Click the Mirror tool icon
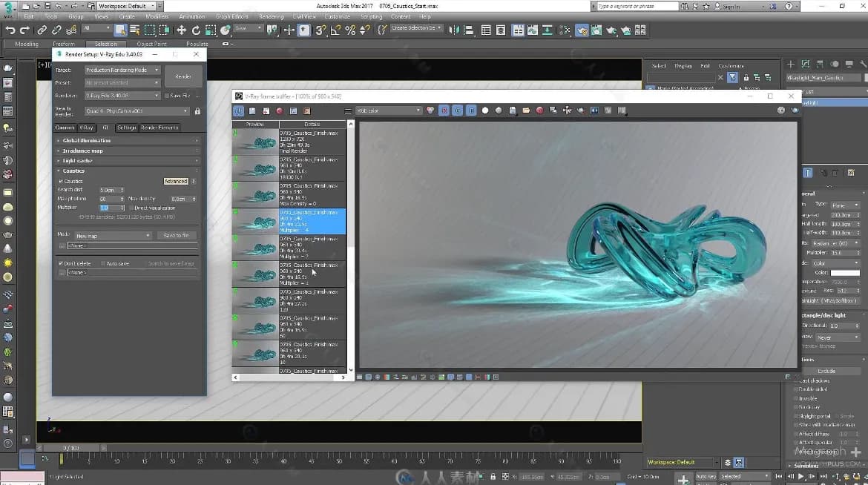Screen dimensions: 868x485 click(x=454, y=30)
